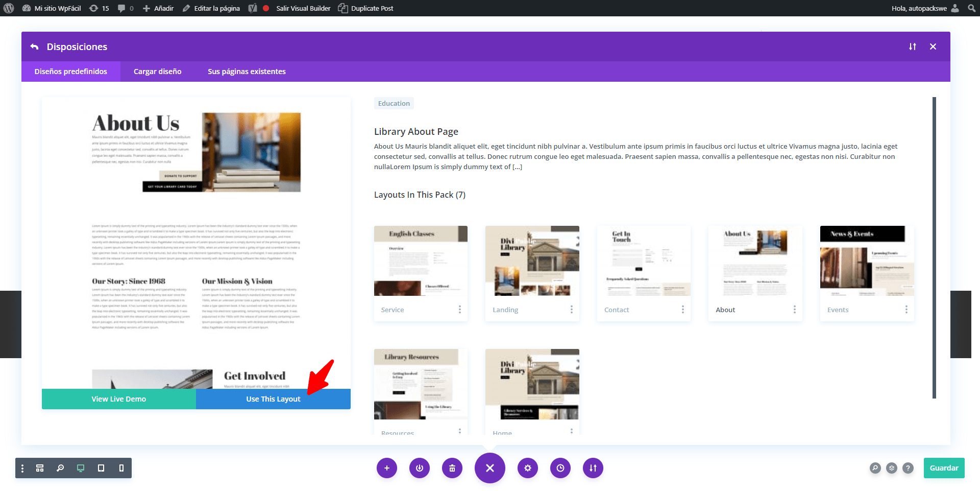Close the Disposiciones modal
Image resolution: width=980 pixels, height=491 pixels.
(933, 46)
